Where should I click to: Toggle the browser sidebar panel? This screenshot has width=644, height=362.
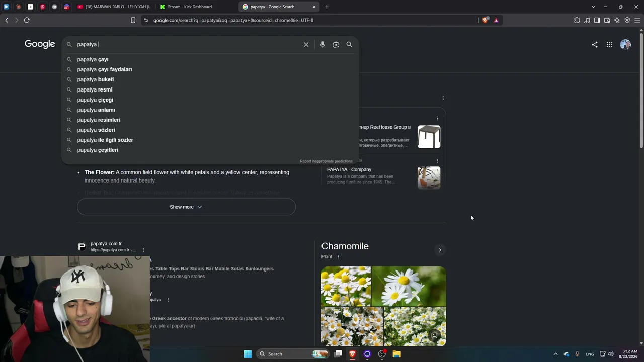point(597,20)
